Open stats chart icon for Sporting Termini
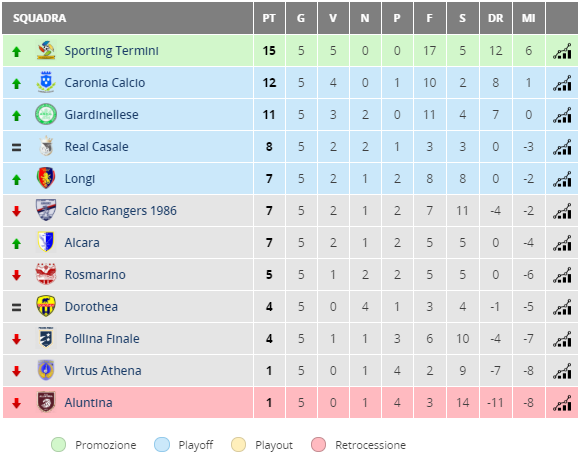The height and width of the screenshot is (460, 583). tap(562, 51)
